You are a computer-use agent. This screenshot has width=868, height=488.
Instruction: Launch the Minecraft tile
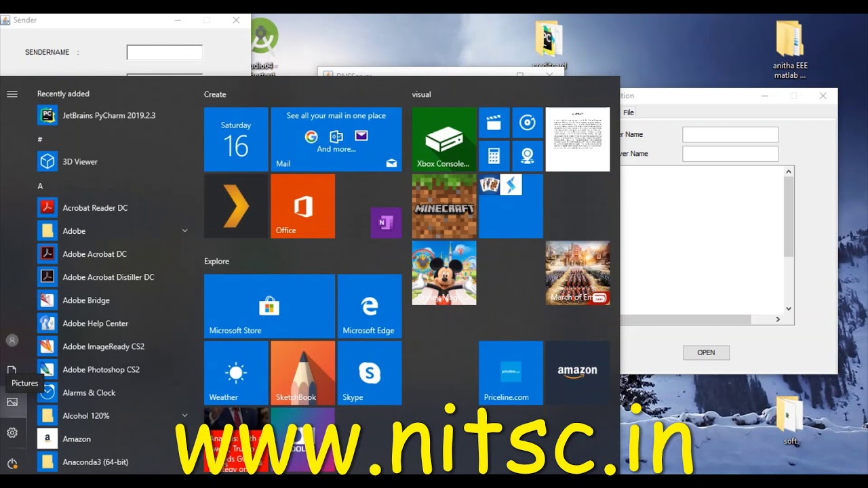(x=443, y=206)
